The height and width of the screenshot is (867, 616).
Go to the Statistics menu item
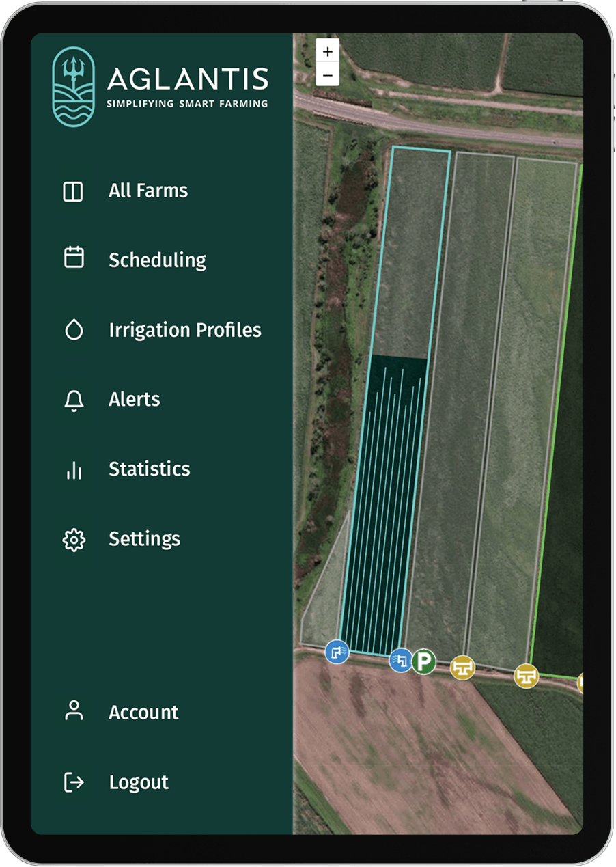149,469
